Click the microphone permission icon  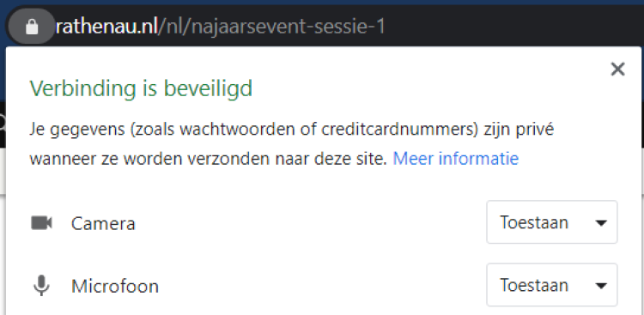coord(41,286)
